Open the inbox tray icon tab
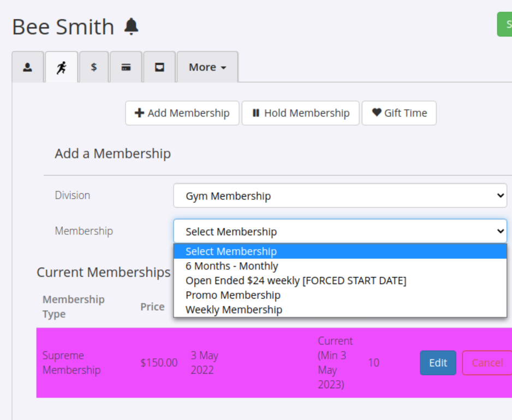 tap(159, 67)
